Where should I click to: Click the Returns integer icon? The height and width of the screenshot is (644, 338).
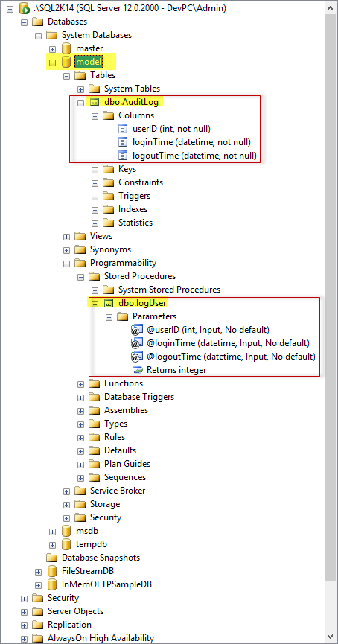click(137, 370)
